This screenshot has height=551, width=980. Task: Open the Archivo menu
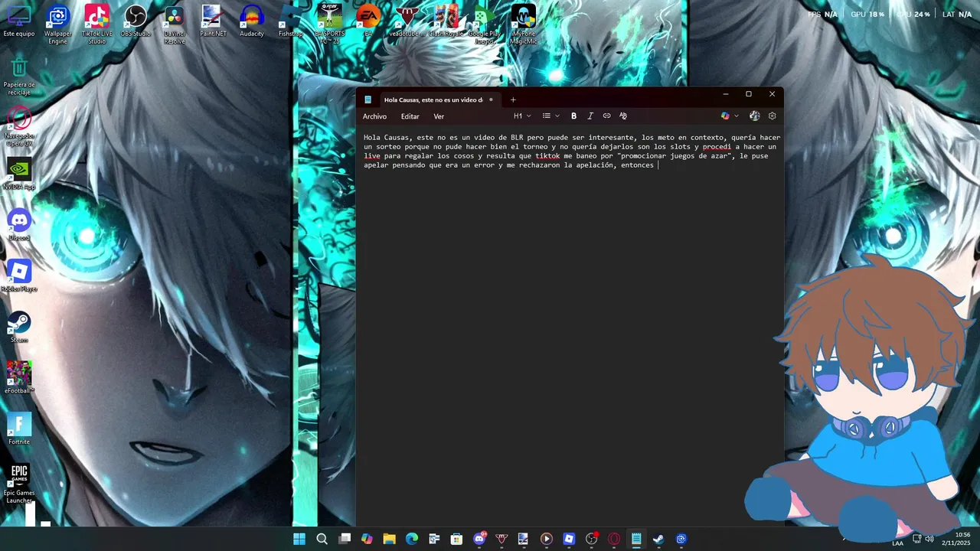(x=374, y=116)
